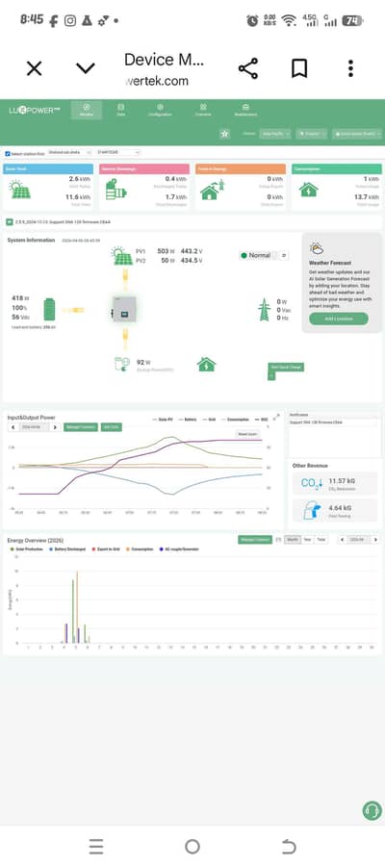Click the inverter unit image in diagram
The height and width of the screenshot is (868, 385).
[124, 310]
